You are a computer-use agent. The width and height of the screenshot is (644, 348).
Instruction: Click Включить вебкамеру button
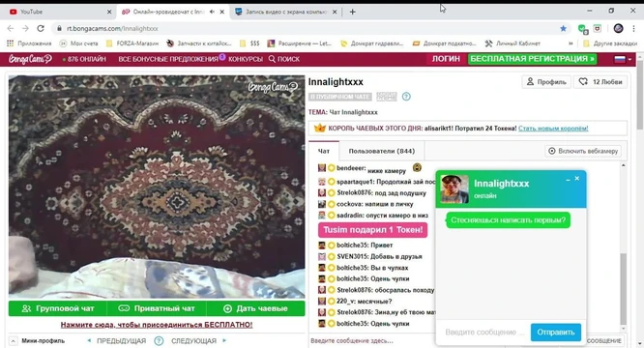(583, 151)
